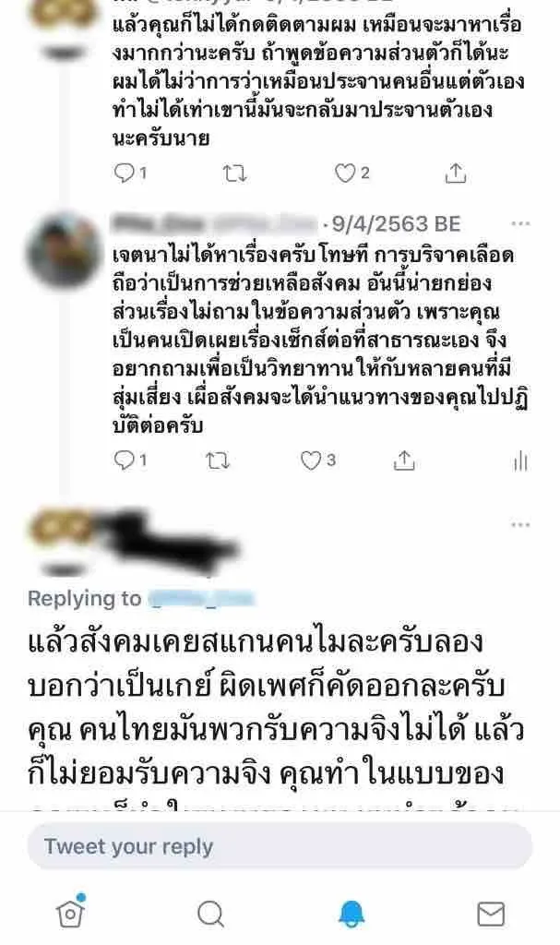Tap the Tweet your reply field

pyautogui.click(x=280, y=846)
